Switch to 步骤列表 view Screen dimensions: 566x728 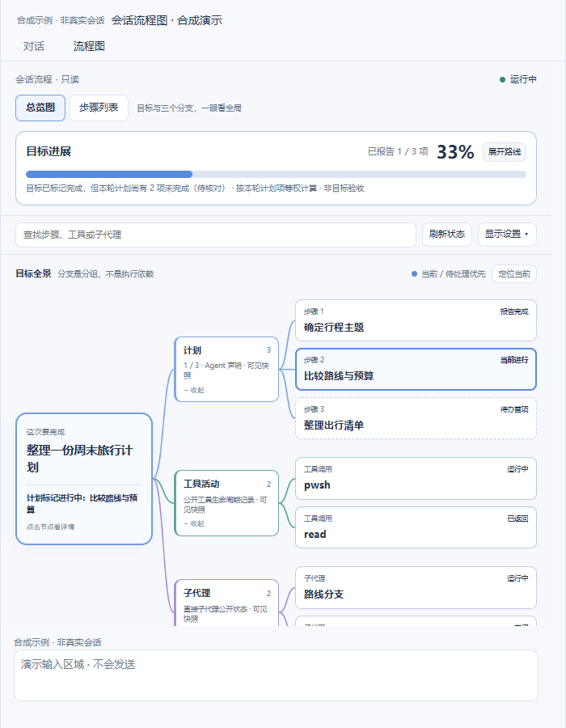99,108
